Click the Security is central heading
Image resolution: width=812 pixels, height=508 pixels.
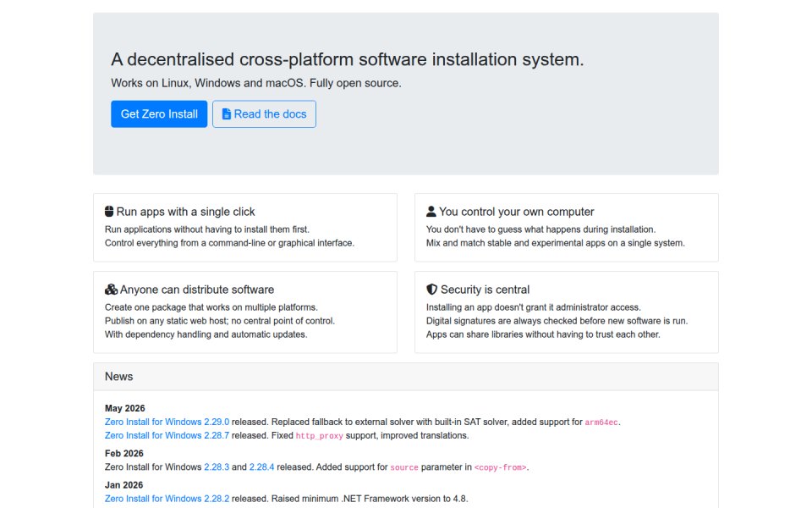tap(485, 290)
